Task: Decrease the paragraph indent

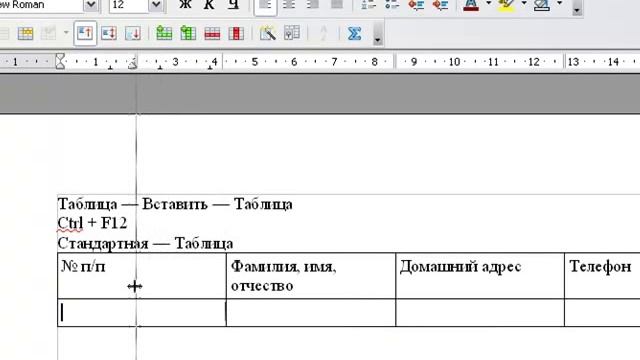Action: (x=417, y=5)
